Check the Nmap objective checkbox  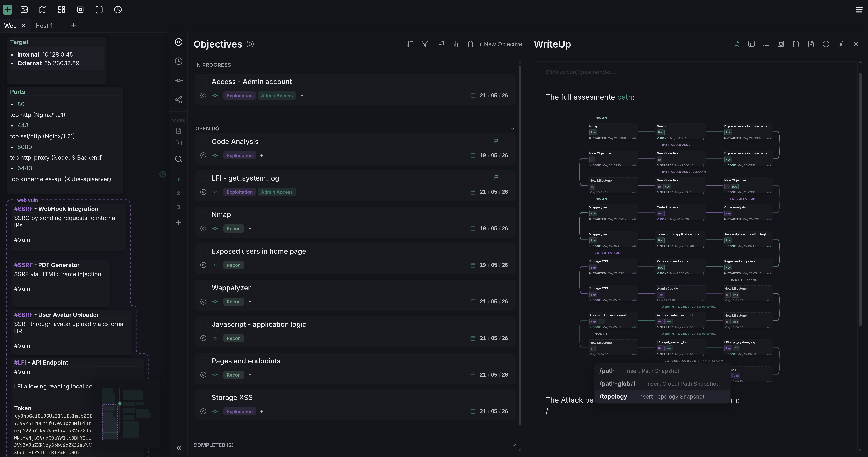203,215
